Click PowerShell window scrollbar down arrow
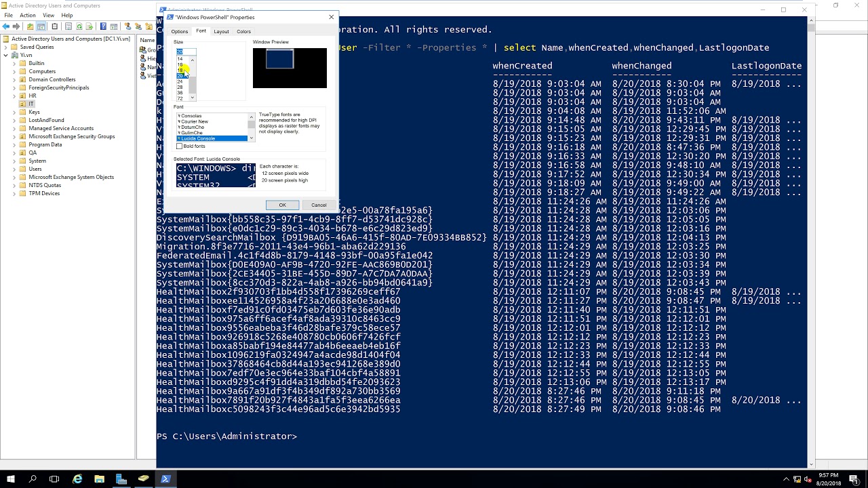The height and width of the screenshot is (488, 868). [x=811, y=464]
